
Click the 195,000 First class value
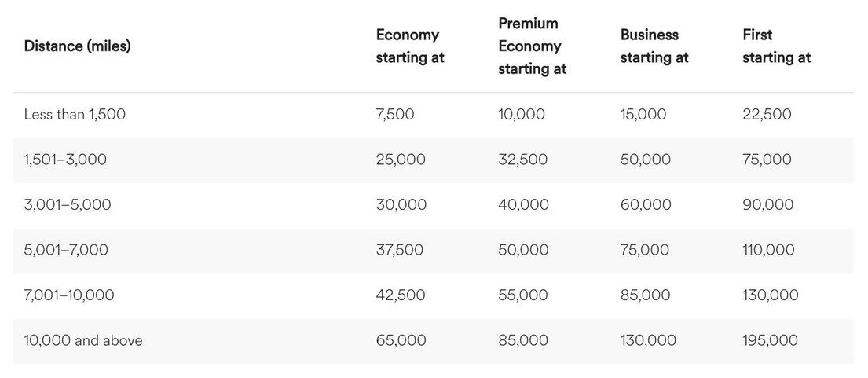click(x=770, y=341)
